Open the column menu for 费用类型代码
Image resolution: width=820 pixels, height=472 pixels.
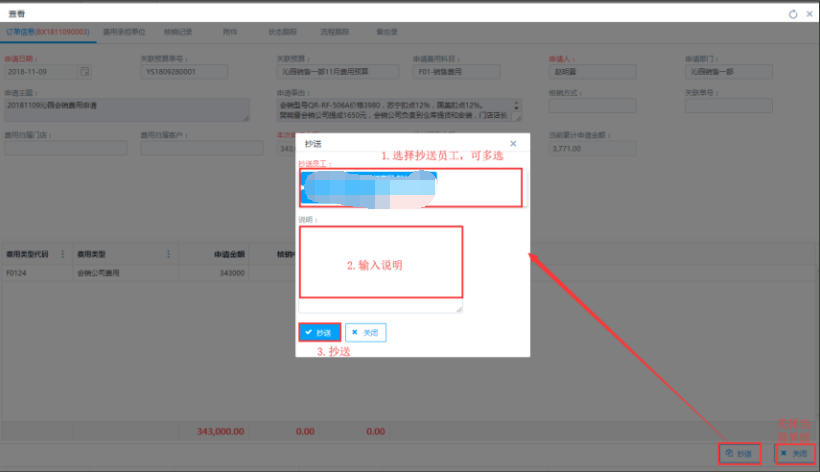click(64, 254)
